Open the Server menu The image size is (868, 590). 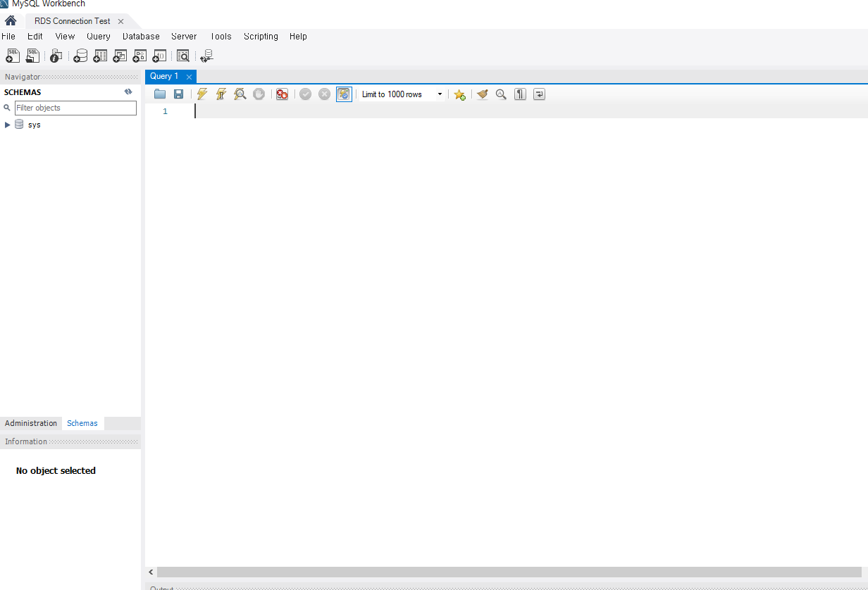(x=184, y=37)
